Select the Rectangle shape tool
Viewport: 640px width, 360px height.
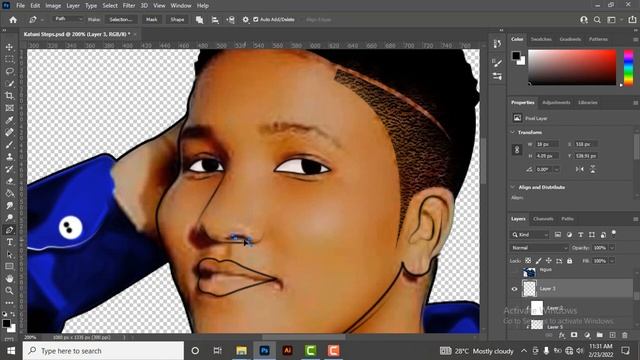pos(9,267)
